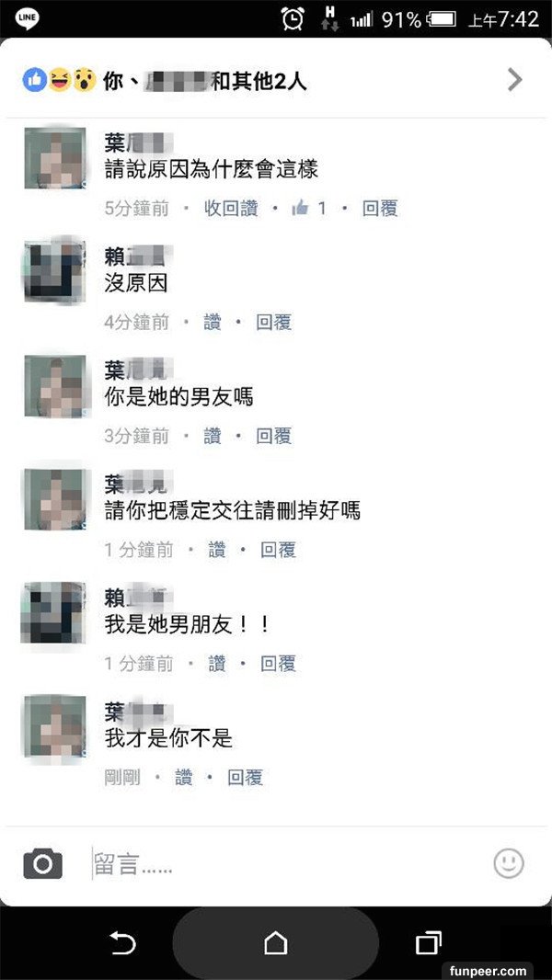Open the emoji smiley picker
This screenshot has height=980, width=552.
point(508,864)
